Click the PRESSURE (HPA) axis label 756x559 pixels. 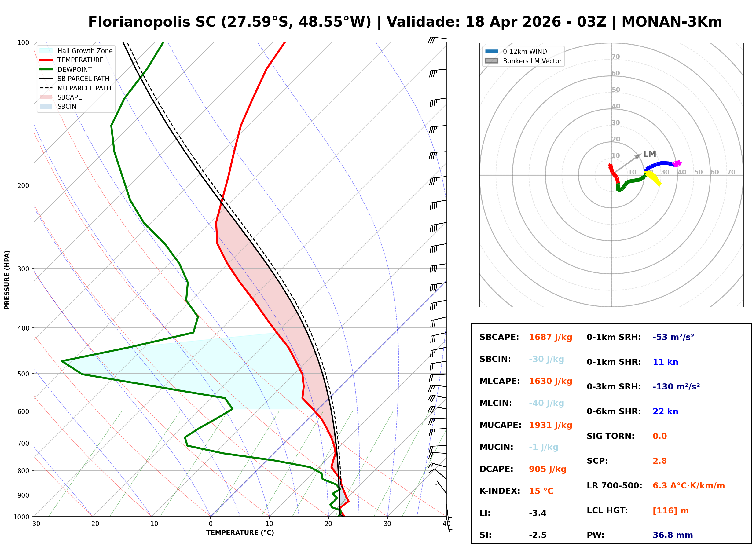pyautogui.click(x=7, y=280)
